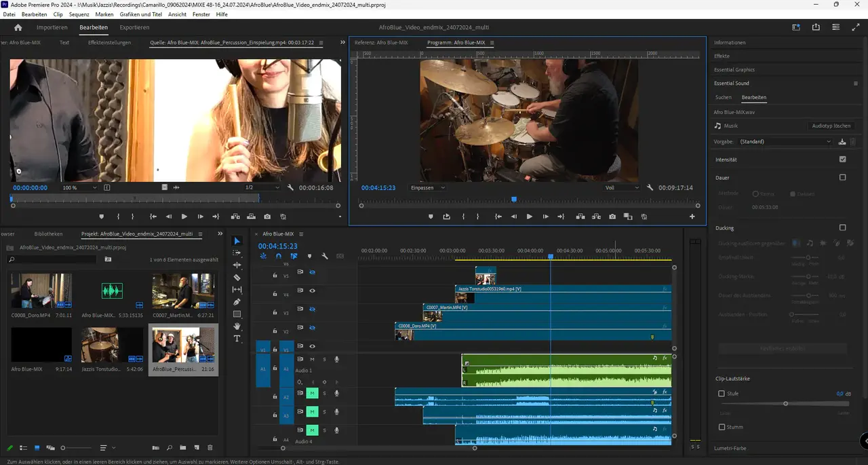
Task: Unmute audio track A2
Action: coord(312,394)
